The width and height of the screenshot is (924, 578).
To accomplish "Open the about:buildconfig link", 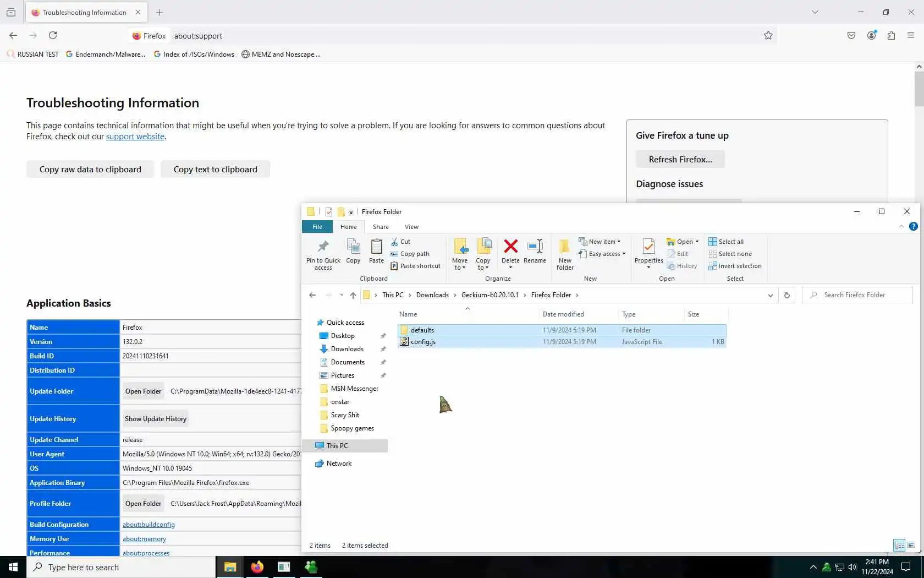I will 148,525.
